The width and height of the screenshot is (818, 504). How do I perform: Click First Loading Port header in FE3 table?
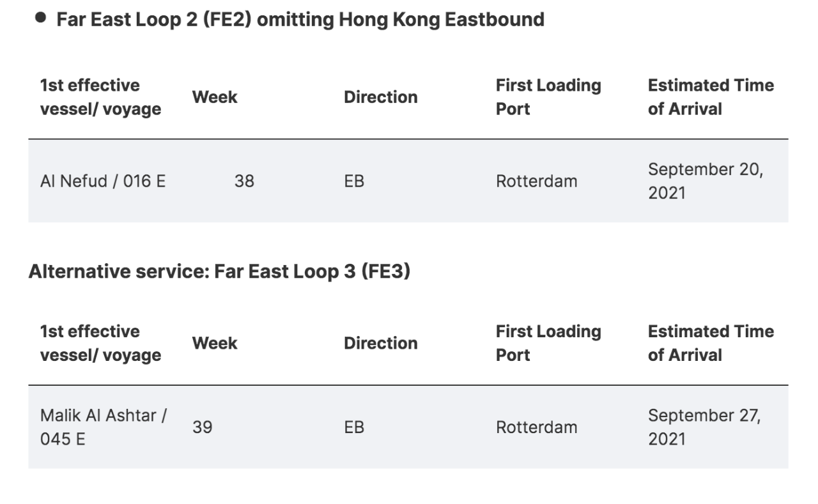tap(548, 343)
